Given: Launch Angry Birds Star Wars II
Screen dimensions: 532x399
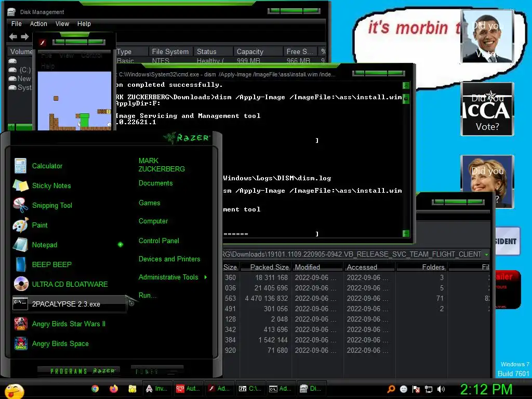Looking at the screenshot, I should (x=69, y=324).
